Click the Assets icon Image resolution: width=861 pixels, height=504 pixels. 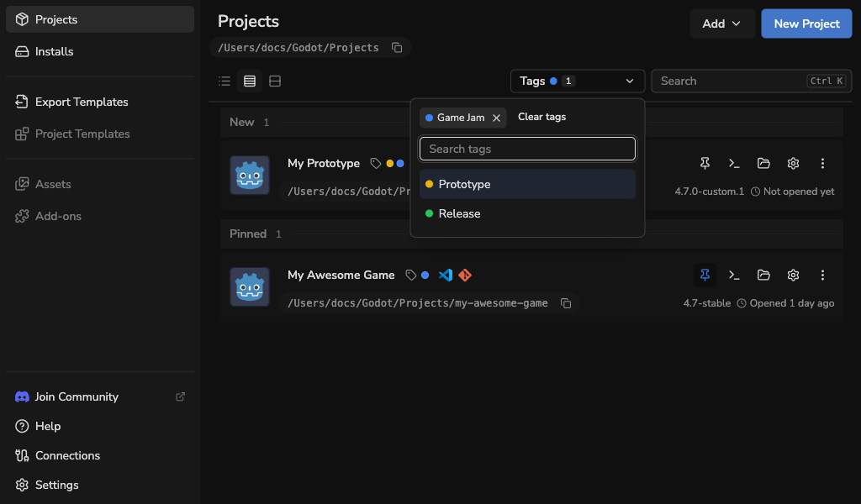(22, 184)
